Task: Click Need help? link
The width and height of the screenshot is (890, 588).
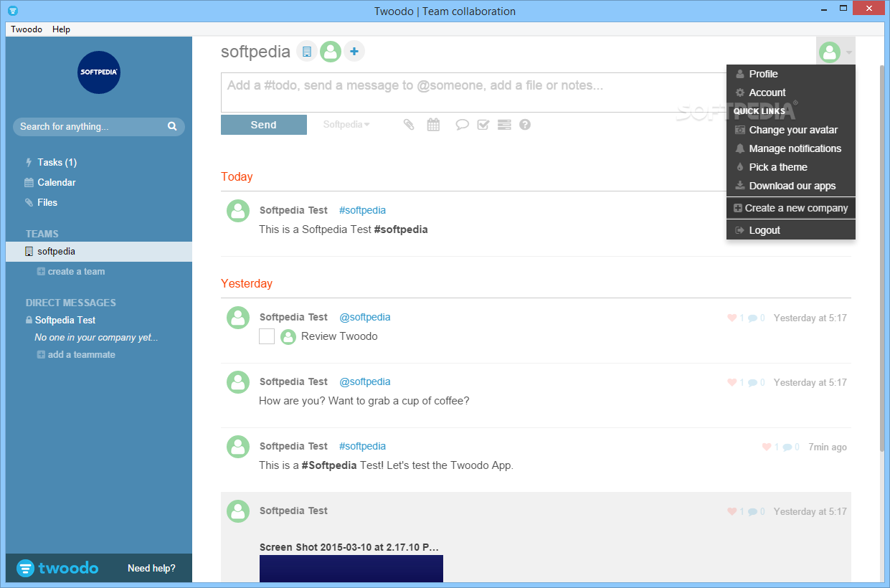Action: coord(151,568)
